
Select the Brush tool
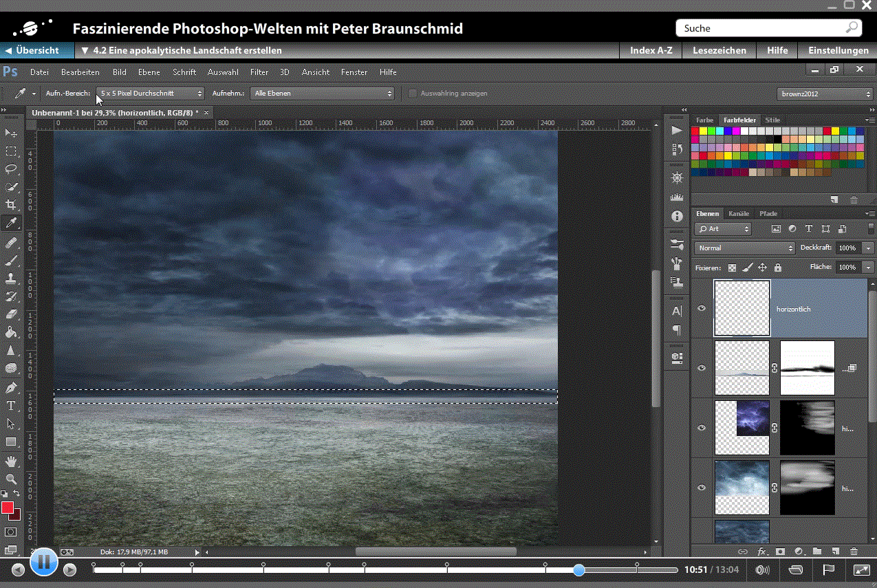pos(11,261)
